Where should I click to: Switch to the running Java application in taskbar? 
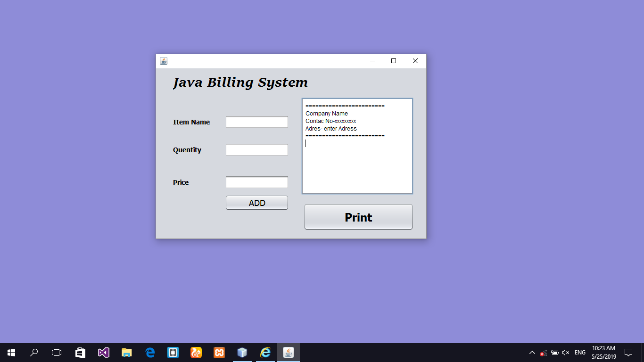click(288, 352)
